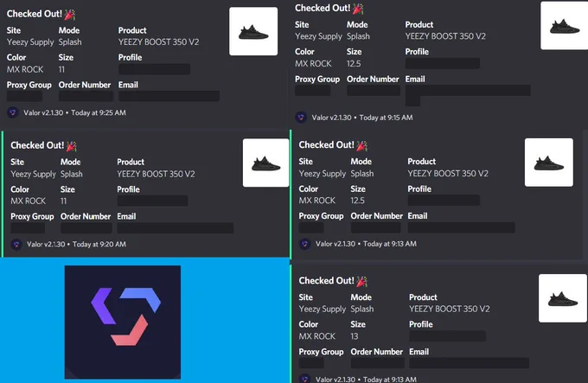This screenshot has height=383, width=588.
Task: Click 'Valor v2.1.30 • Today at 9:15 AM' footer
Action: point(362,118)
